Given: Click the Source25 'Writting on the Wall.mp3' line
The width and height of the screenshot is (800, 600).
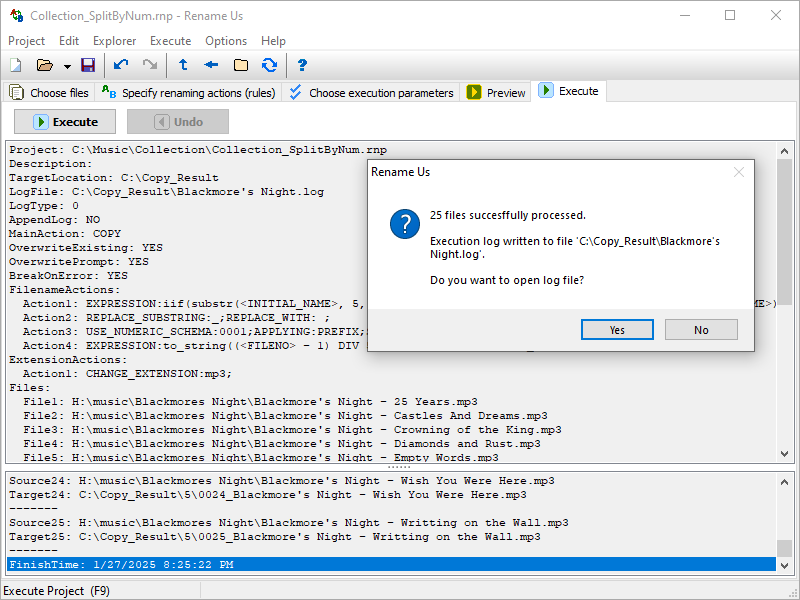Looking at the screenshot, I should pos(289,522).
